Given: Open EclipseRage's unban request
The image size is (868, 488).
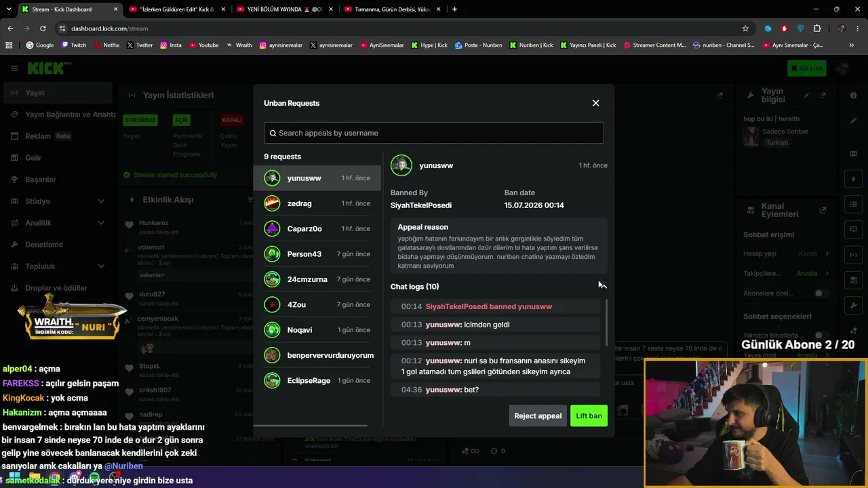Looking at the screenshot, I should click(317, 380).
